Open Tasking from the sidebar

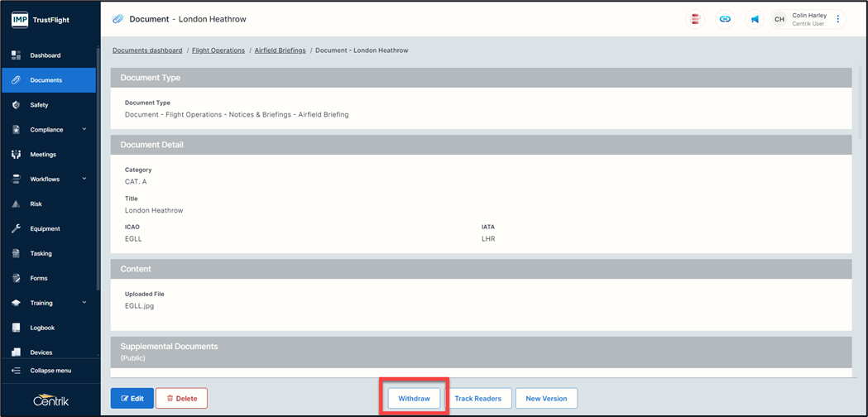pyautogui.click(x=48, y=254)
